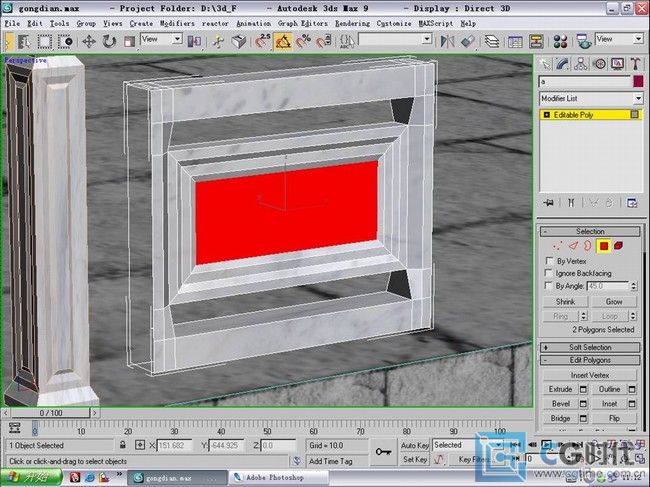The width and height of the screenshot is (650, 487).
Task: Click the Select and Manipulate icon
Action: pos(218,41)
